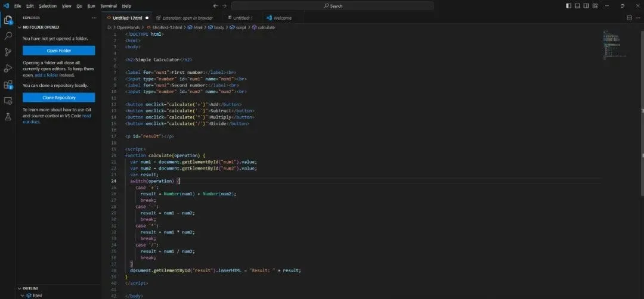Click the code minimap preview
This screenshot has height=299, width=644.
[614, 44]
